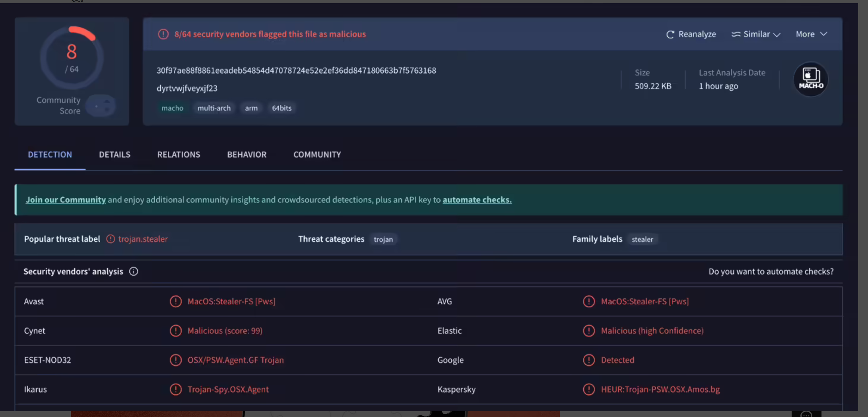
Task: Click the file SHA-256 hash text
Action: (296, 71)
